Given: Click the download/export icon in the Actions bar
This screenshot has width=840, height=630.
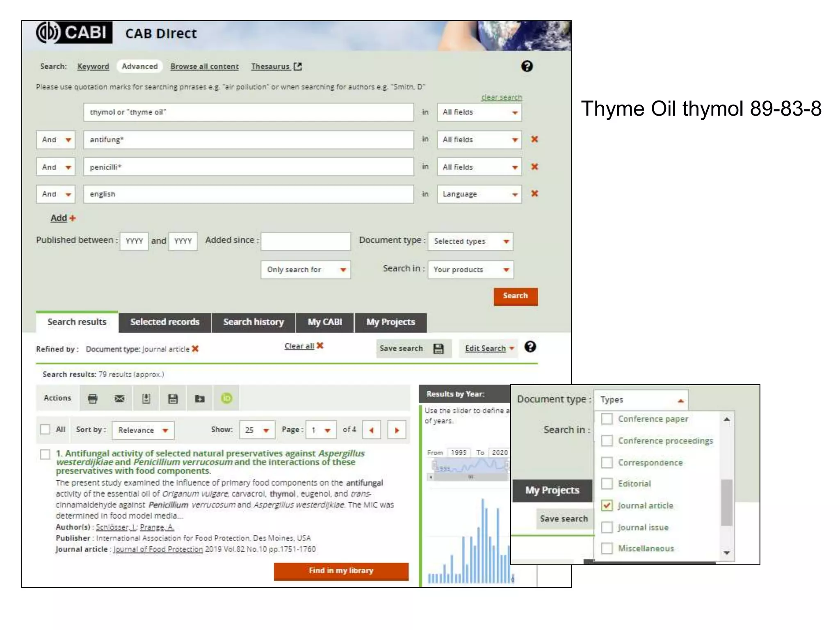Looking at the screenshot, I should [146, 398].
